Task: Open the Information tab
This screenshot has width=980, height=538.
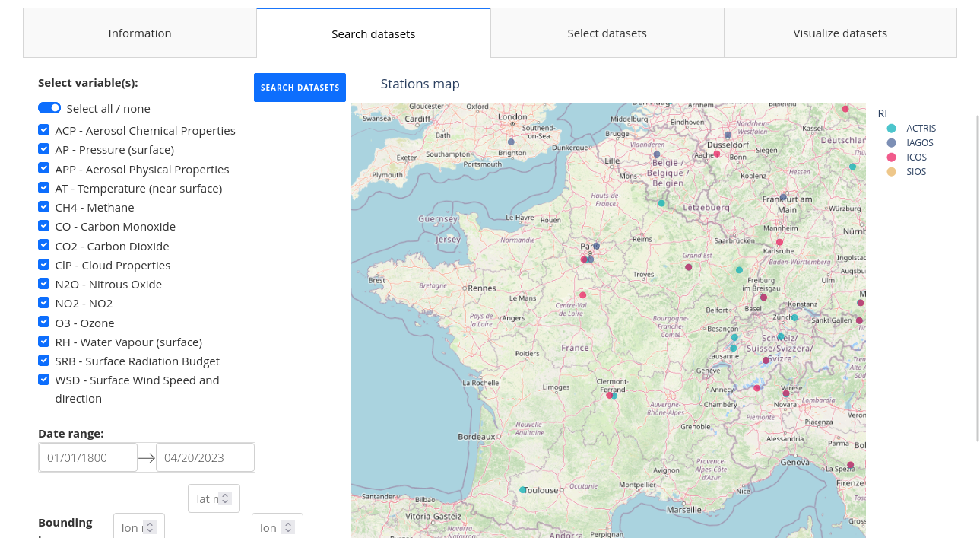Action: pos(140,33)
